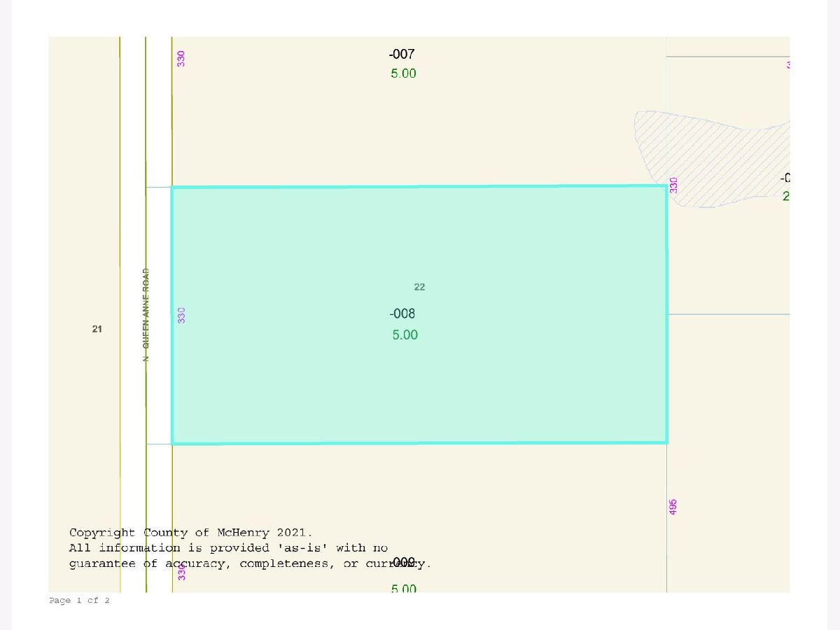Click the Page 1 of 2 footer text
The height and width of the screenshot is (630, 840).
79,601
